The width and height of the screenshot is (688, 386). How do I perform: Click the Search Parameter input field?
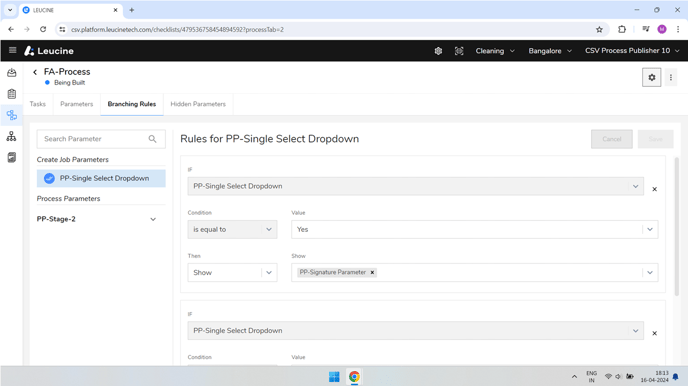101,139
